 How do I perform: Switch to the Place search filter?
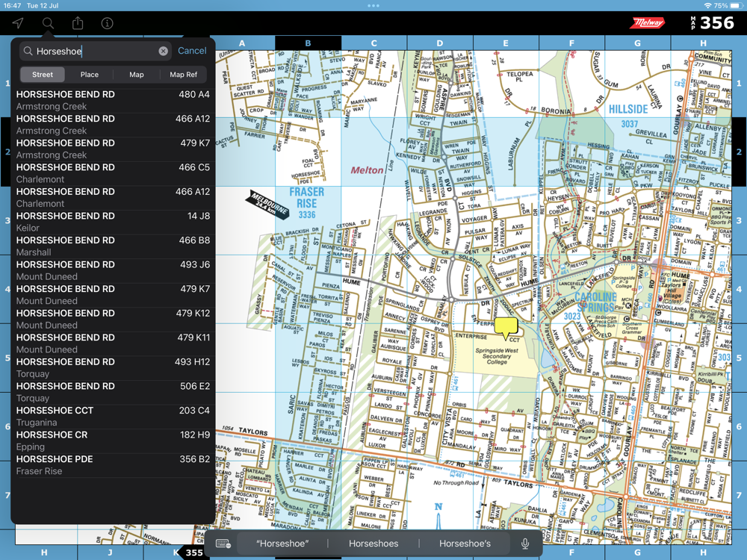(x=90, y=75)
